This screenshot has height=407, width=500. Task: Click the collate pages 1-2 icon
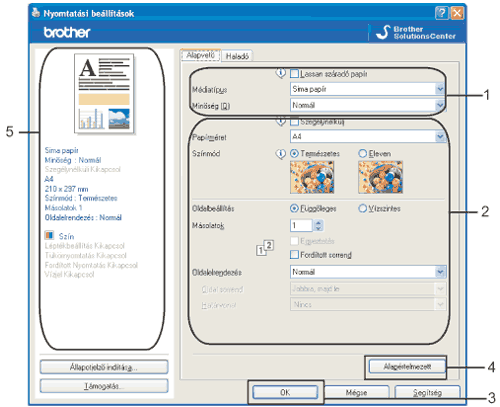(265, 248)
